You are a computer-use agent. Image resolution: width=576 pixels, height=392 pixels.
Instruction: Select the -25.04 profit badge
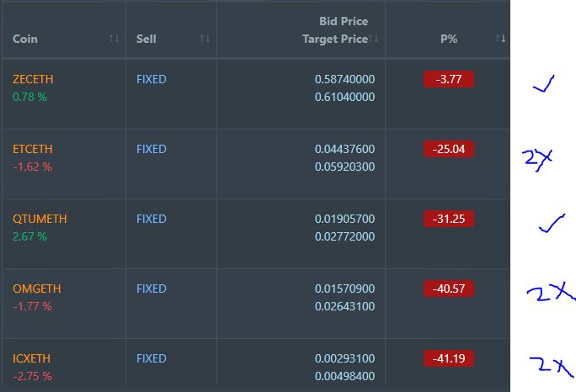tap(449, 149)
